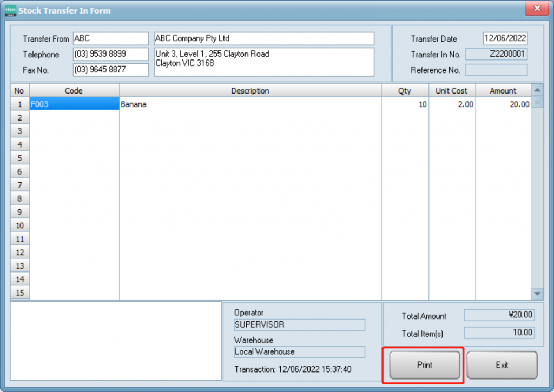
Task: Select item code F003 cell
Action: (x=74, y=104)
